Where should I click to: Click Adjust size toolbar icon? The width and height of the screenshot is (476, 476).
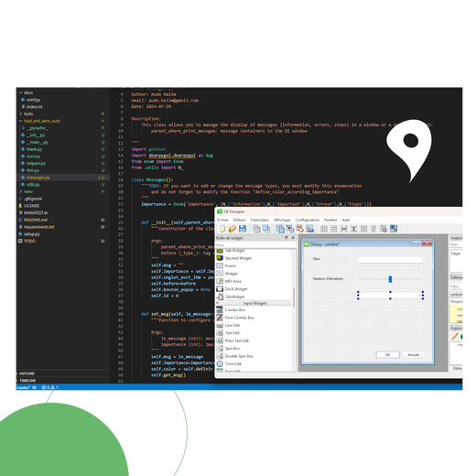tap(394, 229)
